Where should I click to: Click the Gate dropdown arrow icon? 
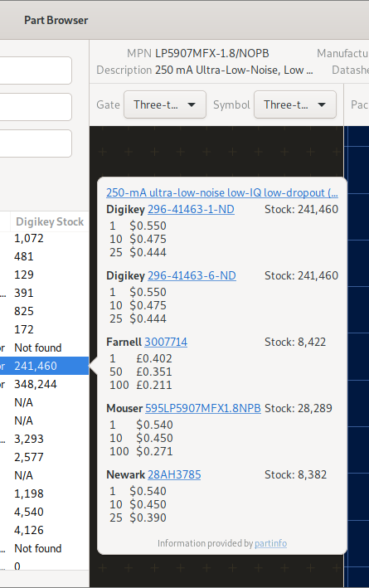pyautogui.click(x=192, y=104)
